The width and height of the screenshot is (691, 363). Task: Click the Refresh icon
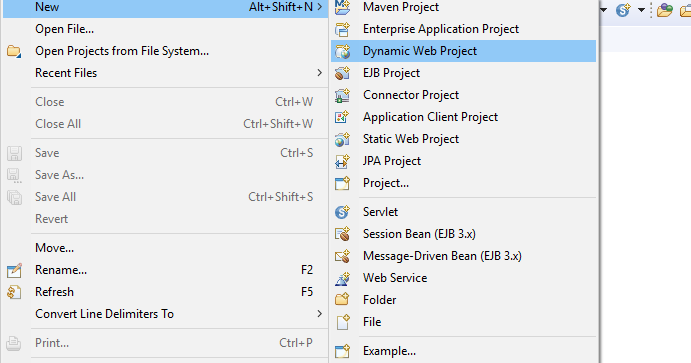[14, 292]
